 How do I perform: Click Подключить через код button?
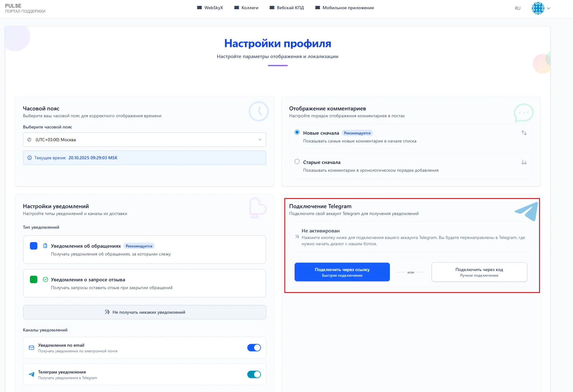click(x=479, y=272)
